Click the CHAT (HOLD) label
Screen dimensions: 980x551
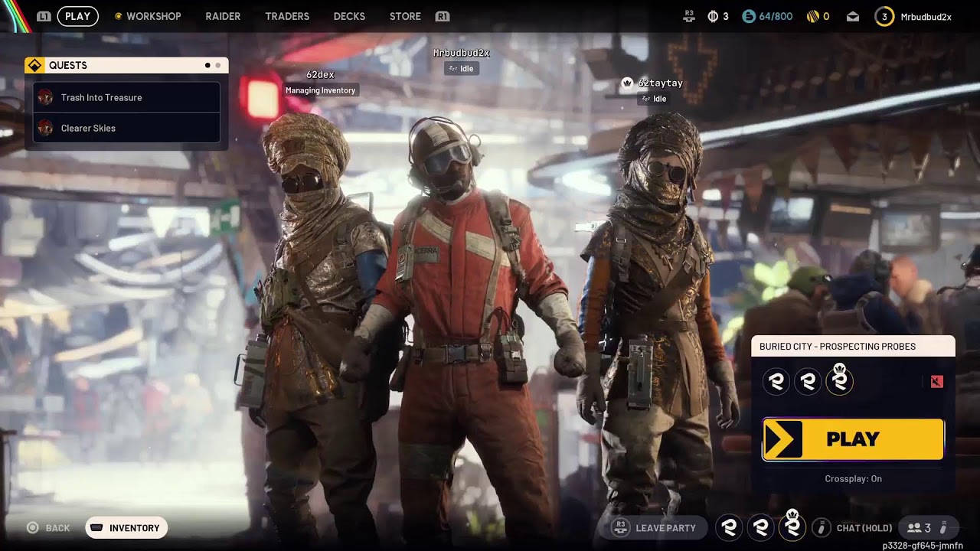[x=864, y=528]
